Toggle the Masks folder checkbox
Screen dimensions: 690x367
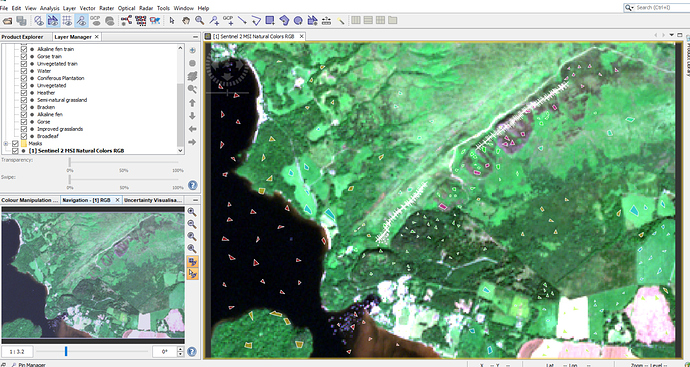[15, 143]
